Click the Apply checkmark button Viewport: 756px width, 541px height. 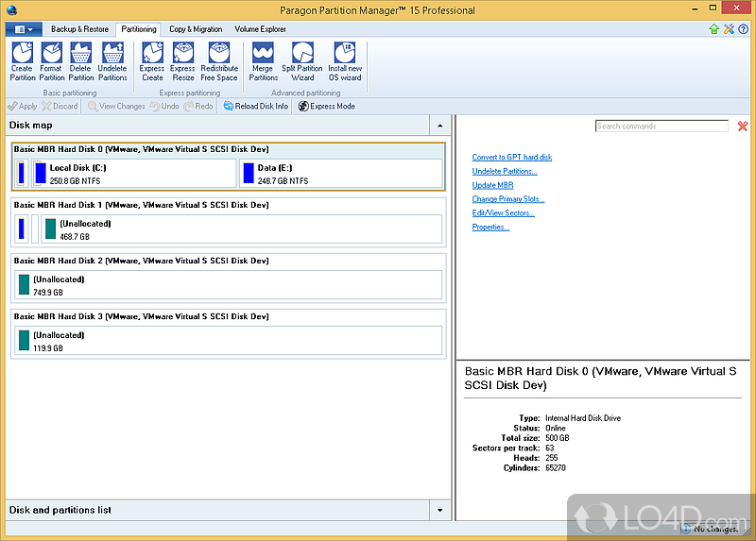[x=23, y=106]
